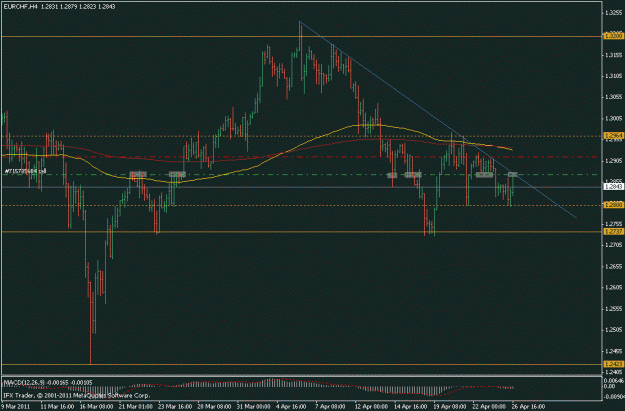
Task: Click the 23 Mar 16:00 time label
Action: pyautogui.click(x=175, y=407)
